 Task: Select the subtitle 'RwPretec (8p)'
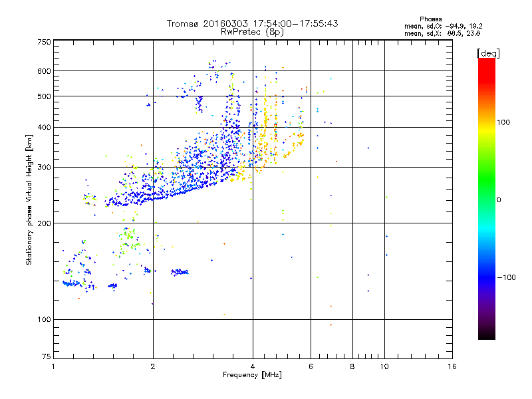pos(252,32)
